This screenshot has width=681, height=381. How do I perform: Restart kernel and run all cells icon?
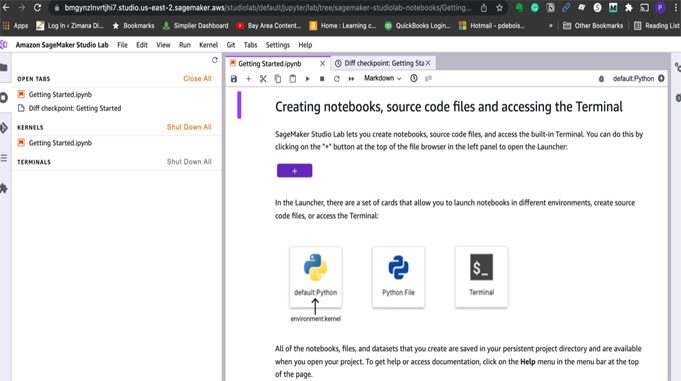click(x=351, y=79)
